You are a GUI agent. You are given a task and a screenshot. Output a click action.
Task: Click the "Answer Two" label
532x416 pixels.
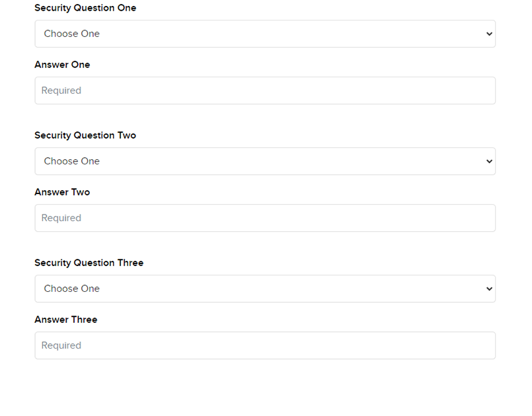(x=62, y=192)
